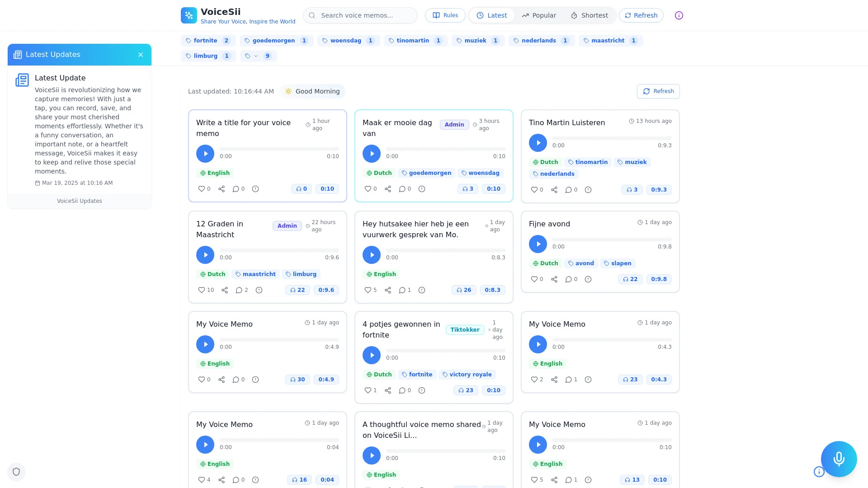Share the 'Fijne avond' voice memo
The height and width of the screenshot is (488, 868).
click(554, 279)
